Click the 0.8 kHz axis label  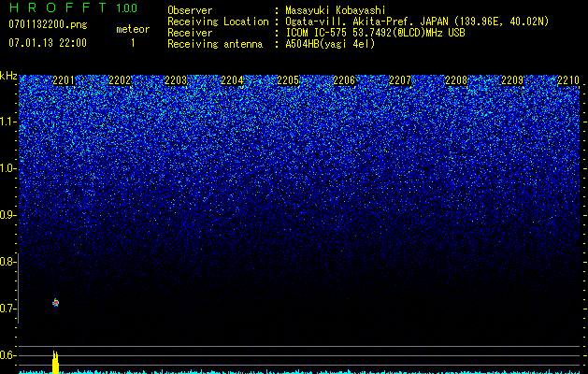(x=8, y=262)
